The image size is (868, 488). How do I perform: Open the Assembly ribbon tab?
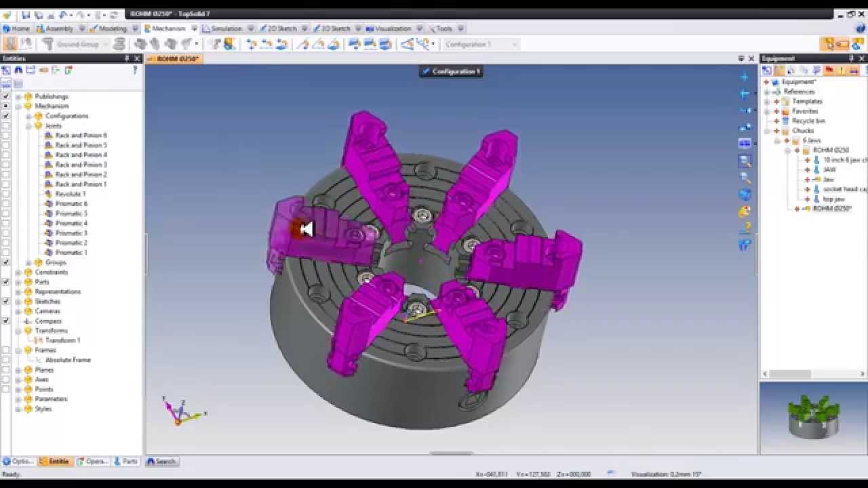pyautogui.click(x=55, y=28)
